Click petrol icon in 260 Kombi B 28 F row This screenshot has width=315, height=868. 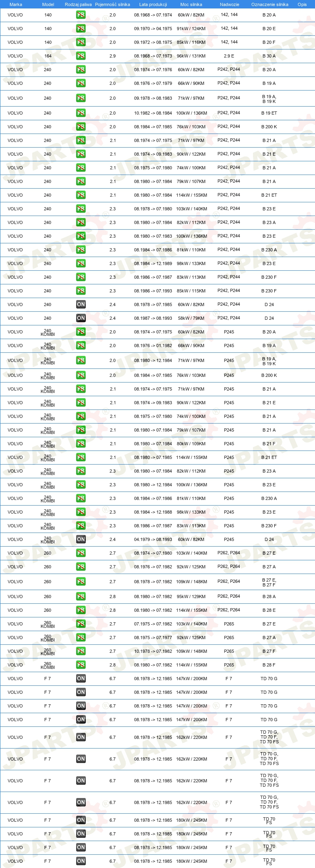81,665
